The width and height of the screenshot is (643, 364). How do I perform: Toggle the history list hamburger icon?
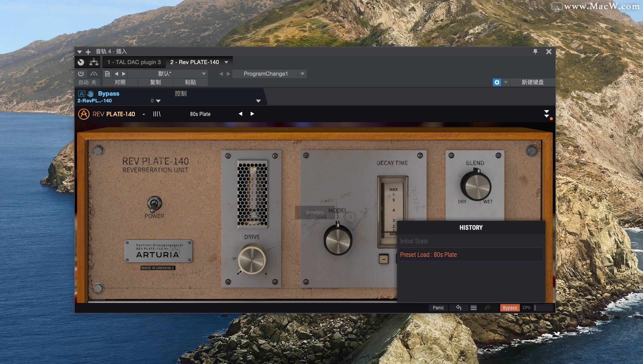coord(473,308)
